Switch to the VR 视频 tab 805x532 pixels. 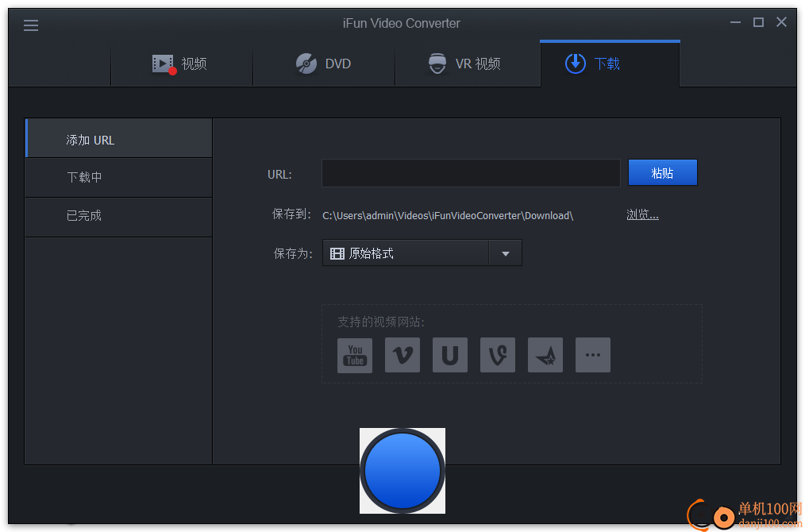point(466,64)
